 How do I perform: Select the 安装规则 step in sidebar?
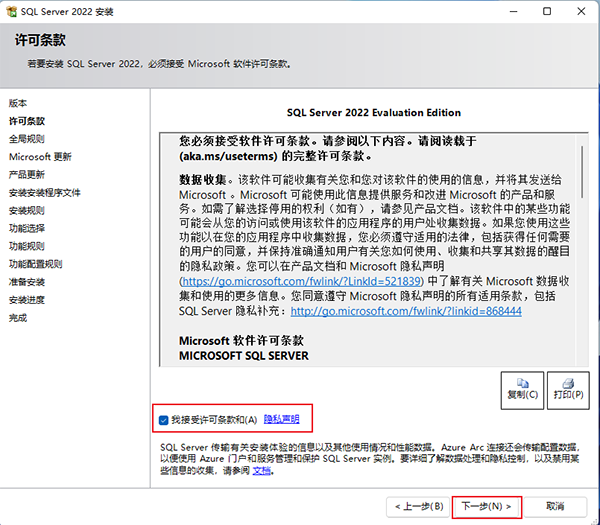click(x=27, y=210)
